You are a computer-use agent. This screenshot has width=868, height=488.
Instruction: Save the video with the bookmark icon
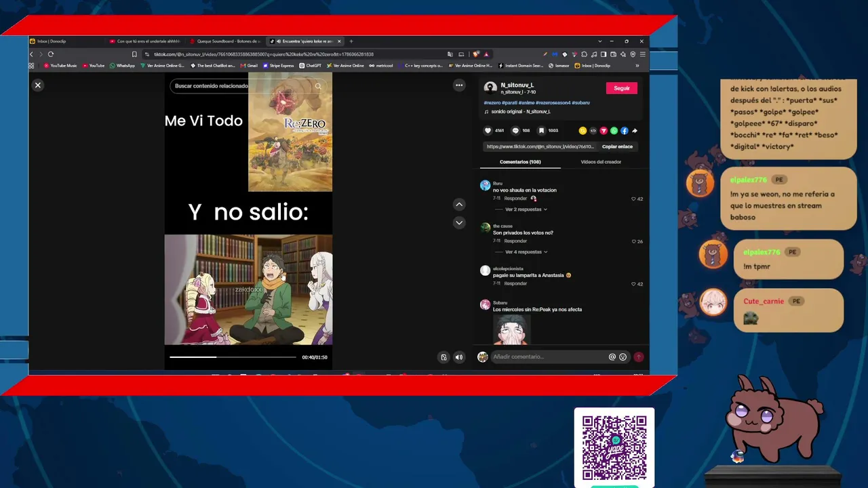click(541, 130)
